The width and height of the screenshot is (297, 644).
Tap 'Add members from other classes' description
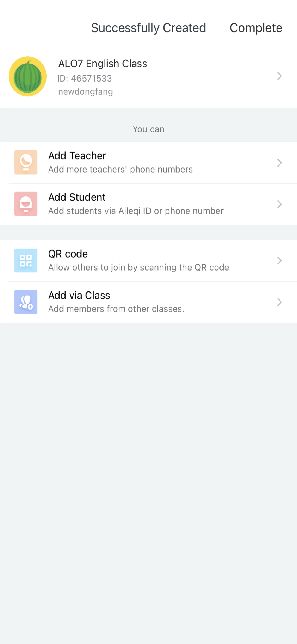116,309
